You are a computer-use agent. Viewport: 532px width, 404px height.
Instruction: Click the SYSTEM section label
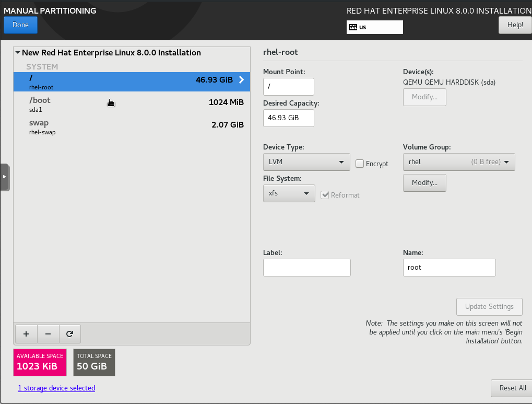[x=42, y=66]
